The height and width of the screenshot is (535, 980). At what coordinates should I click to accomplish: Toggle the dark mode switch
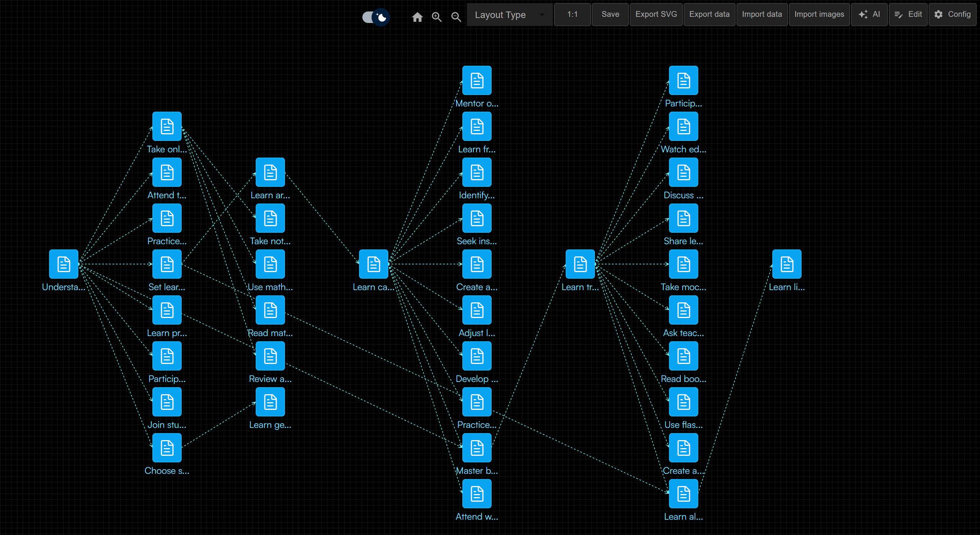tap(376, 17)
